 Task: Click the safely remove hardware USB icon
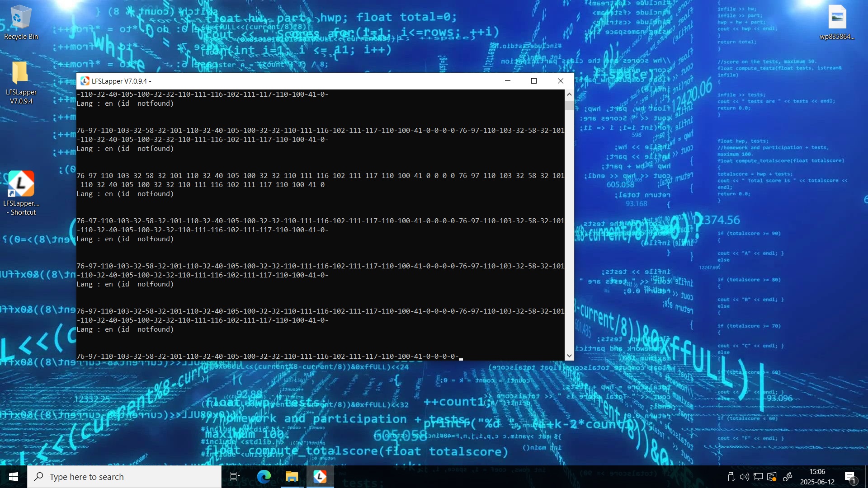click(731, 477)
